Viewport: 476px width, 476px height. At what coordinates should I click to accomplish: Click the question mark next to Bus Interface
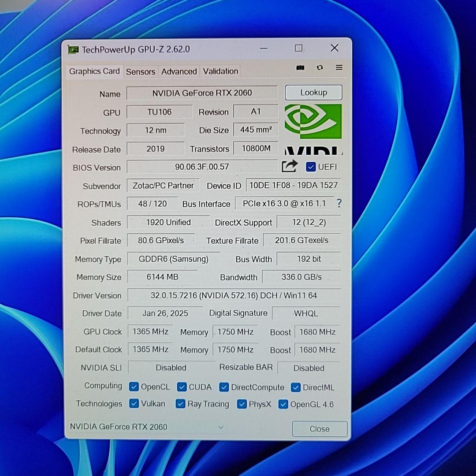click(x=338, y=204)
